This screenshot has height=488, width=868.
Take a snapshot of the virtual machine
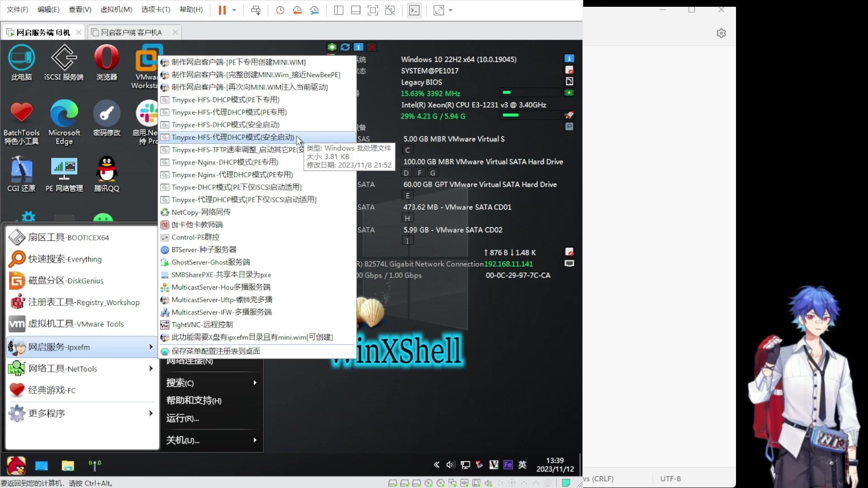click(x=280, y=10)
